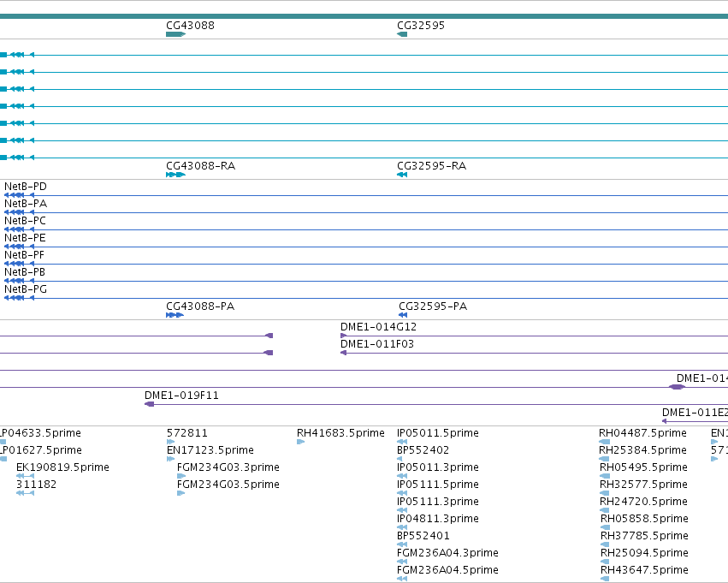Click the CG43088 gene label
This screenshot has height=583, width=728.
click(191, 26)
